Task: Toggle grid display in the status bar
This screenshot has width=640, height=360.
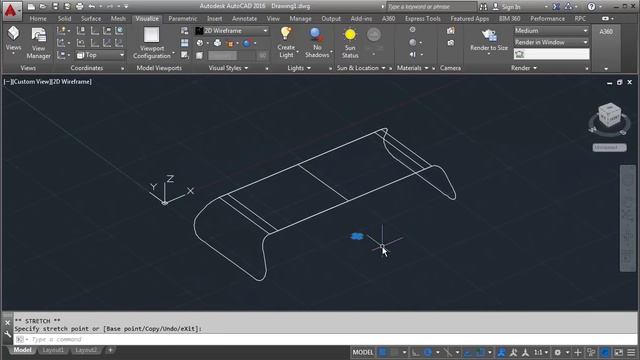Action: click(382, 352)
